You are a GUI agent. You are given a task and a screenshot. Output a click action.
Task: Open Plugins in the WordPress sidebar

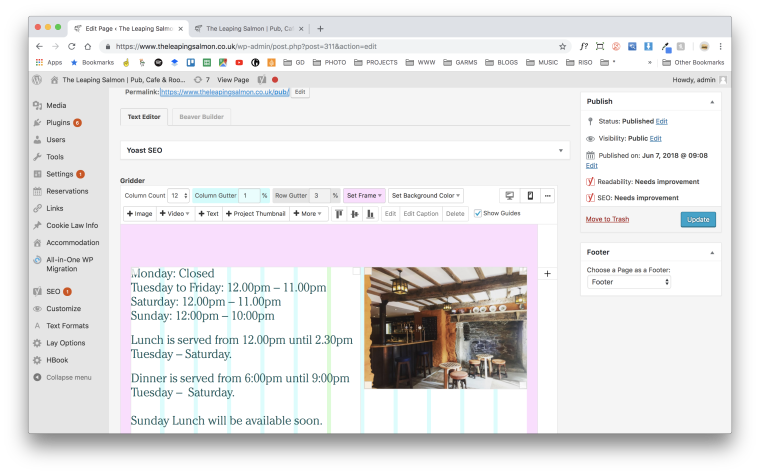coord(57,122)
